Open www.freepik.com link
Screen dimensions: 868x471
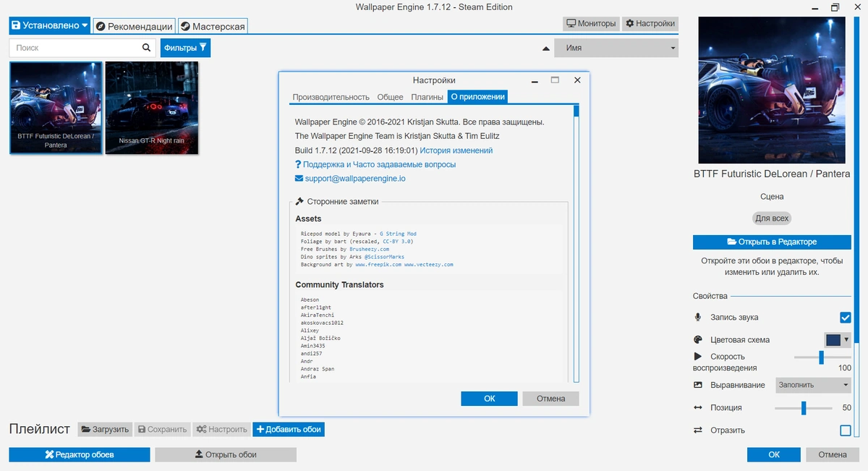(378, 265)
